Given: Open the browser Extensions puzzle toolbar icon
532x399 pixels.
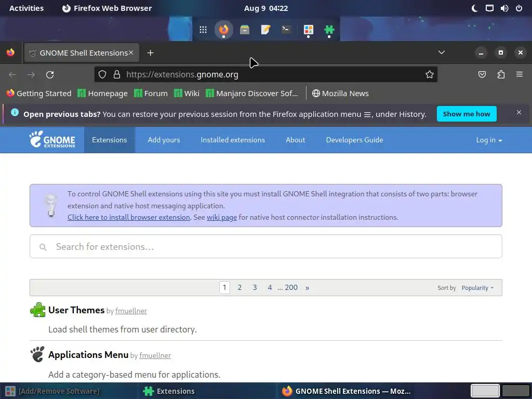Looking at the screenshot, I should (x=501, y=75).
